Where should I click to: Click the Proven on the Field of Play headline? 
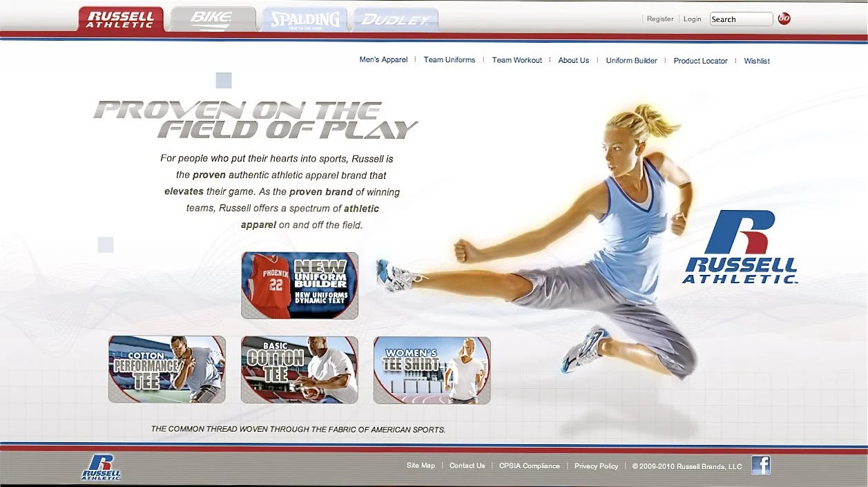pyautogui.click(x=256, y=120)
